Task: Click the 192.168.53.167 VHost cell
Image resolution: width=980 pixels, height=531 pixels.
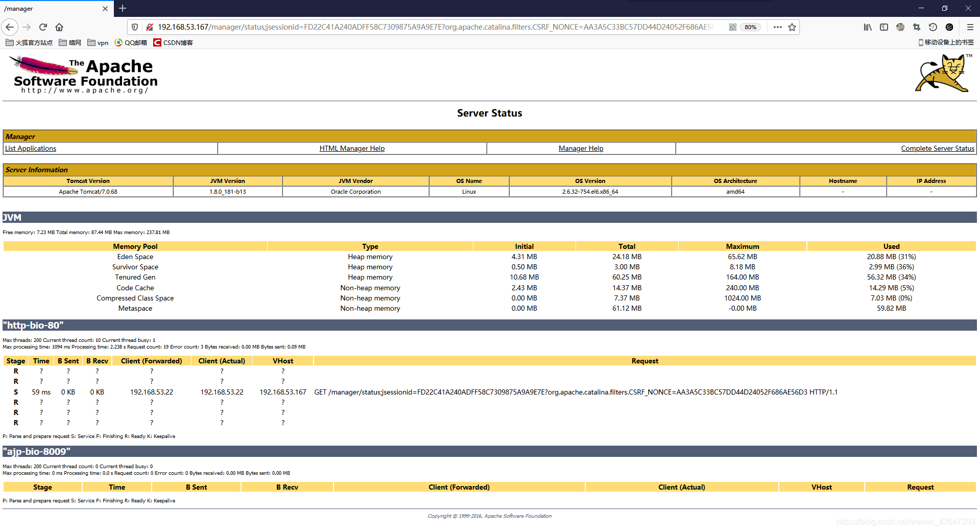Action: [283, 392]
